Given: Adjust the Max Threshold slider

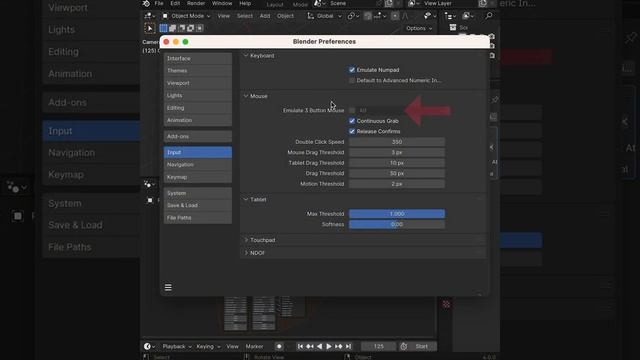Looking at the screenshot, I should pos(397,214).
